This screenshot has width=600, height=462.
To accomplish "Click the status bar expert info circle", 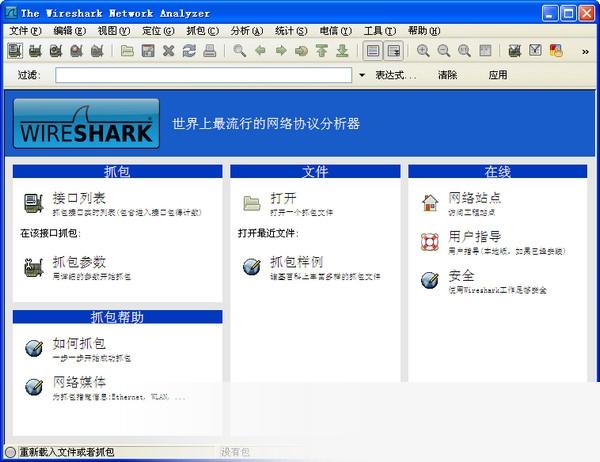I will pos(11,452).
